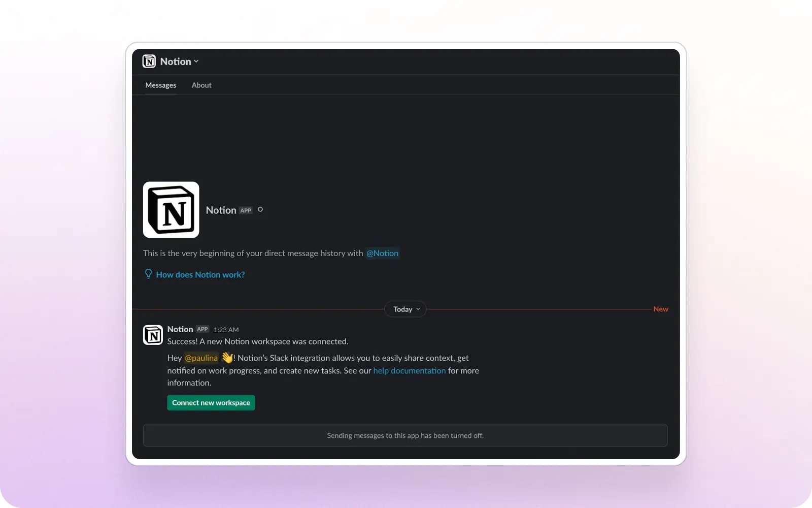Open the 'help documentation' link

point(409,370)
